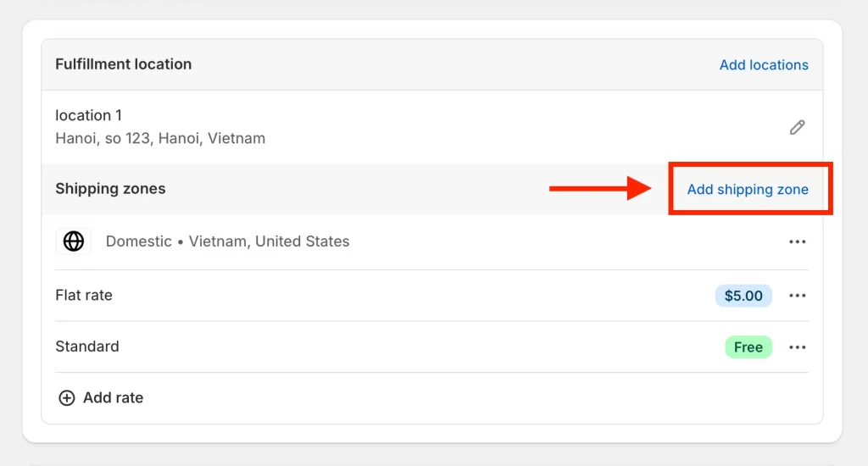Click the globe icon of the Domestic zone
This screenshot has height=466, width=868.
[x=74, y=241]
